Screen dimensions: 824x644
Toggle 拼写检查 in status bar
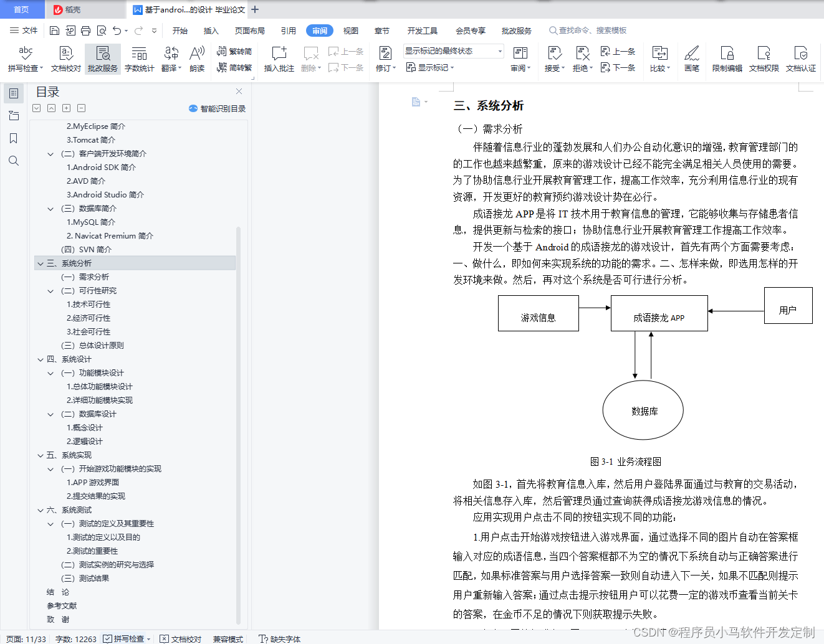click(127, 639)
